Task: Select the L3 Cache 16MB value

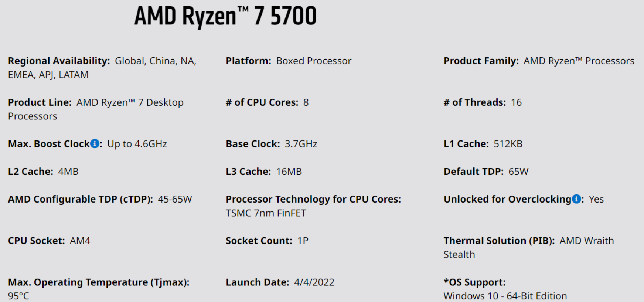Action: pos(289,172)
